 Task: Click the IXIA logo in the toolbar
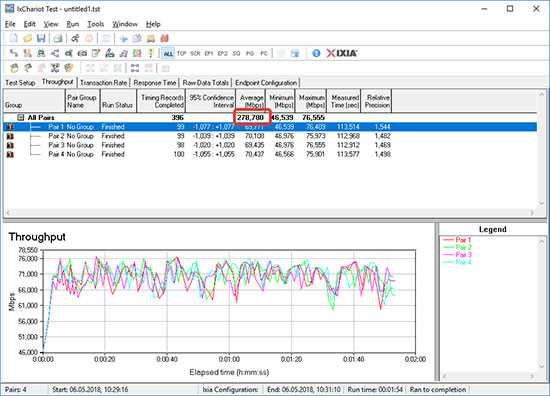pyautogui.click(x=342, y=53)
